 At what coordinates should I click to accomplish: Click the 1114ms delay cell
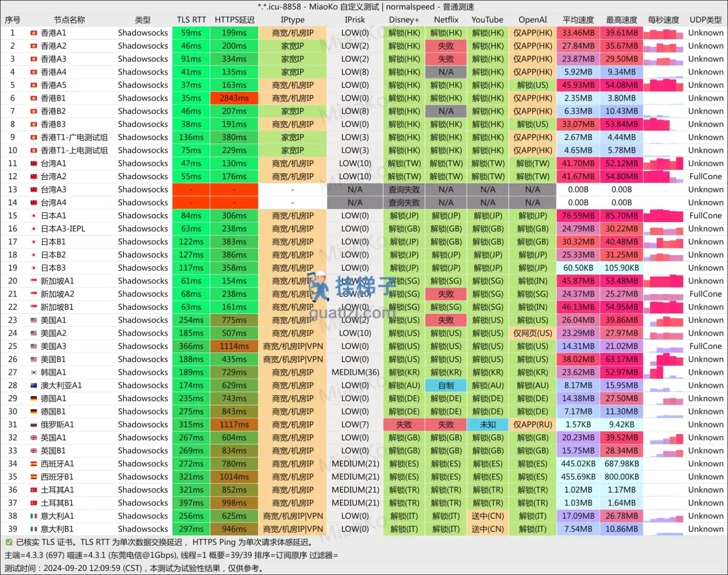click(234, 346)
